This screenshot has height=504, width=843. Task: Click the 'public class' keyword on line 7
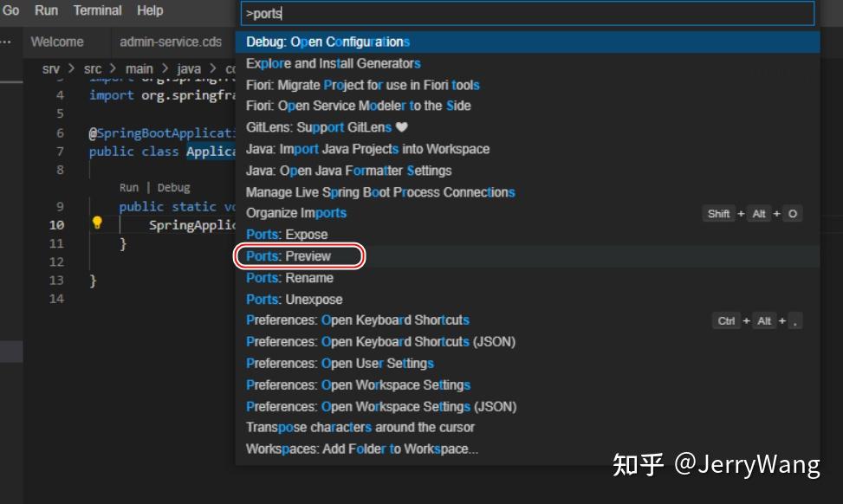tap(134, 152)
